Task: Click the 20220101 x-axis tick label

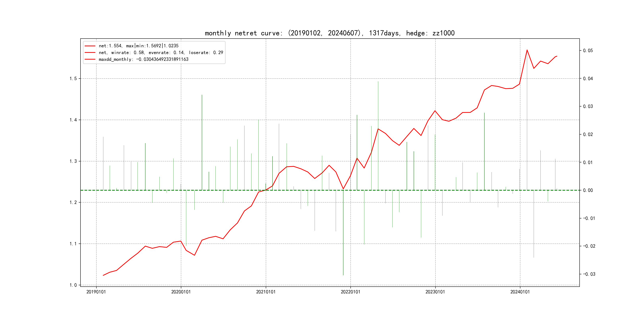Action: pyautogui.click(x=350, y=292)
